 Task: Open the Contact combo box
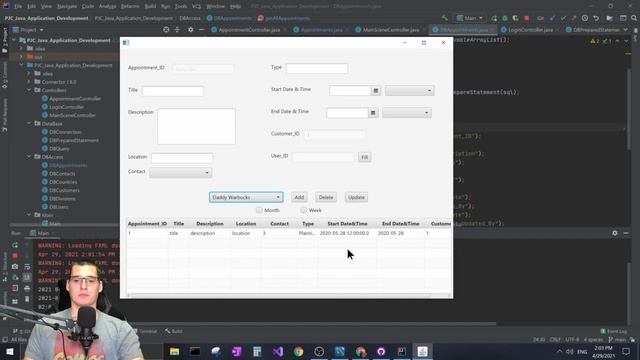(180, 173)
